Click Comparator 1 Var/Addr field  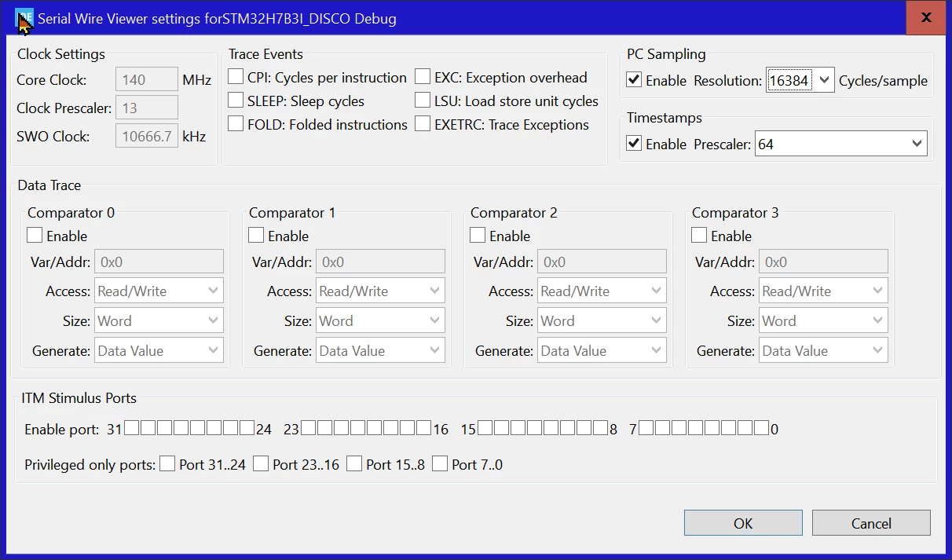pyautogui.click(x=380, y=262)
